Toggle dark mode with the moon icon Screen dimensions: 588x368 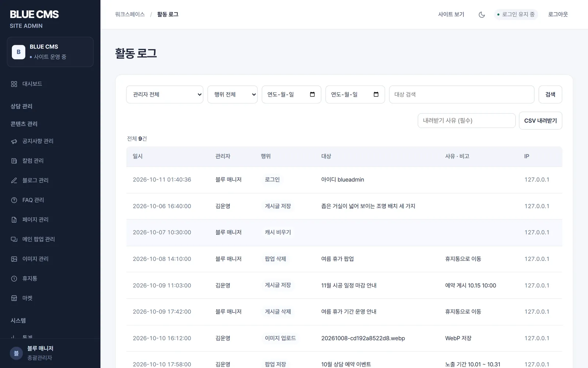pyautogui.click(x=482, y=15)
